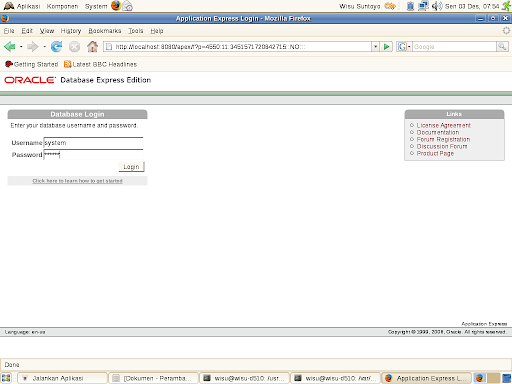Switch to Application Express taskbar window
The width and height of the screenshot is (512, 384).
(426, 378)
